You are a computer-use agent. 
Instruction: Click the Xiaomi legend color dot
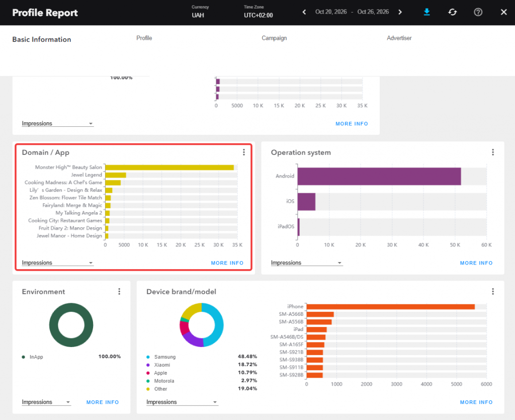[148, 365]
